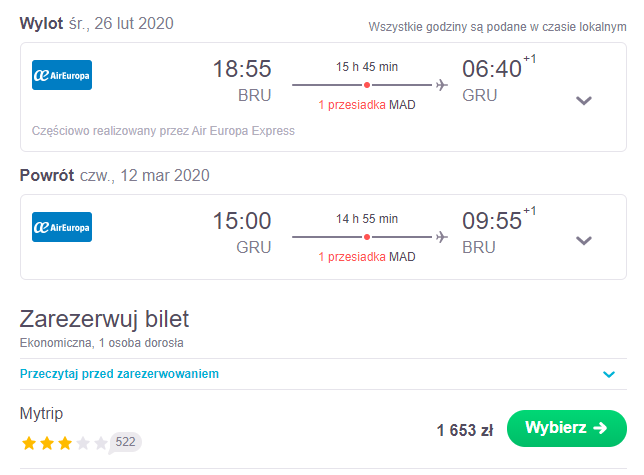Click the 1 przesiadka MAD return label

click(x=367, y=257)
